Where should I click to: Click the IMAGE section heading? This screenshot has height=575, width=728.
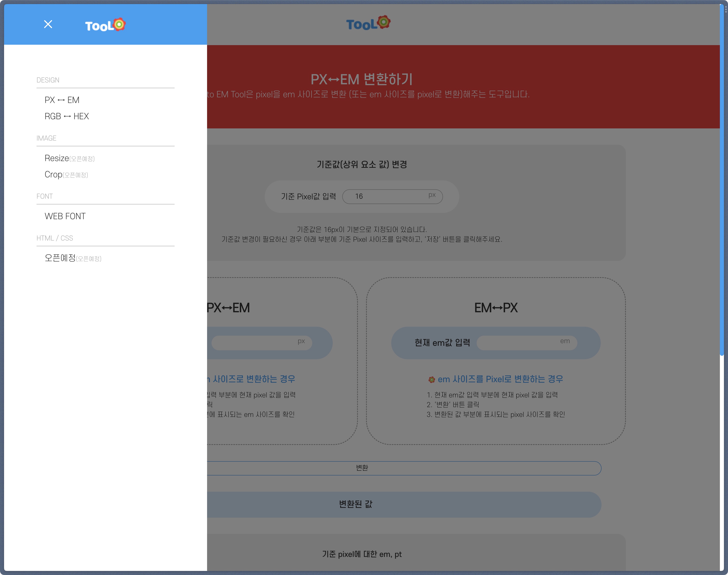(46, 138)
